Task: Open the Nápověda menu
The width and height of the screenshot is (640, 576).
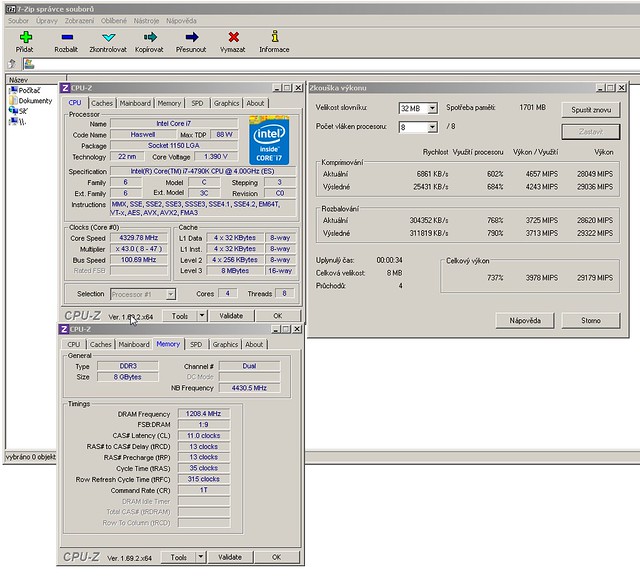Action: tap(181, 20)
